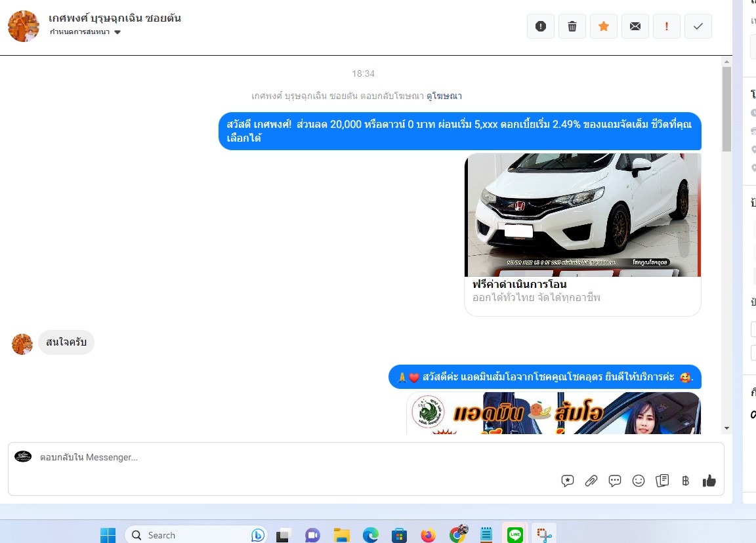Open the emoji picker smiley
This screenshot has height=543, width=756.
point(639,481)
